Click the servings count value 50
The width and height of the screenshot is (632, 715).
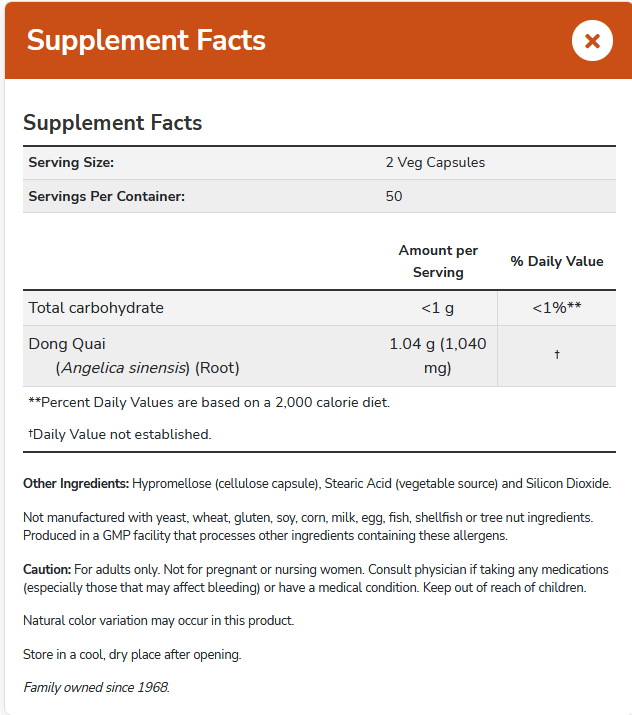(x=394, y=196)
